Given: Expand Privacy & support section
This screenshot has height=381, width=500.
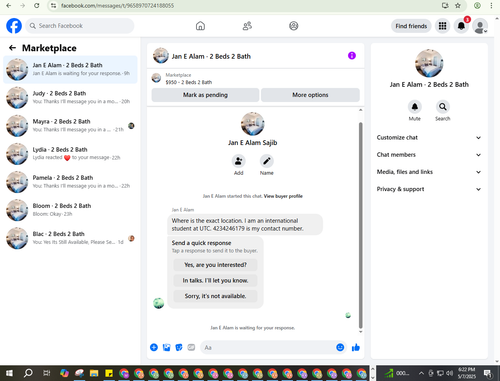Looking at the screenshot, I should (x=429, y=189).
